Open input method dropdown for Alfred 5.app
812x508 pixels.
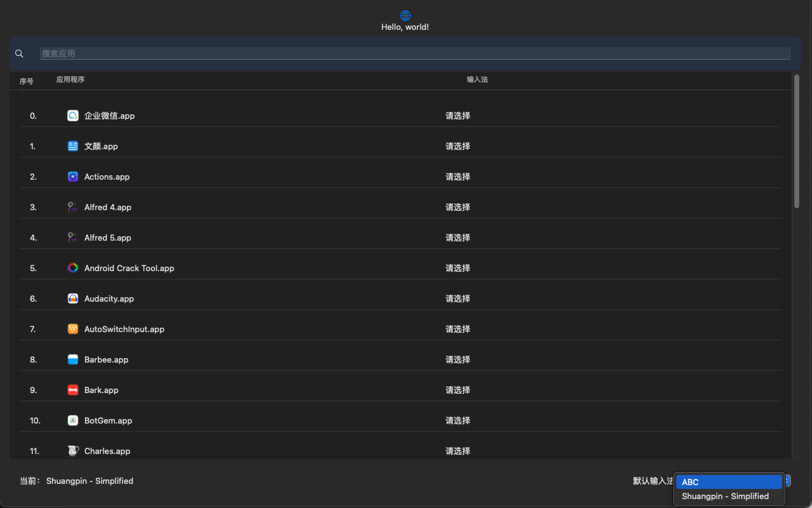point(457,237)
